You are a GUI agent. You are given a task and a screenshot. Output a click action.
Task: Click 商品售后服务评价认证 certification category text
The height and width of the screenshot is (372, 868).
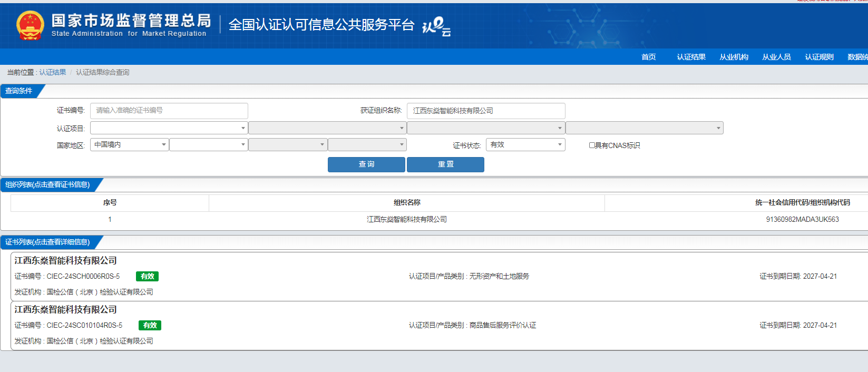[x=503, y=325]
